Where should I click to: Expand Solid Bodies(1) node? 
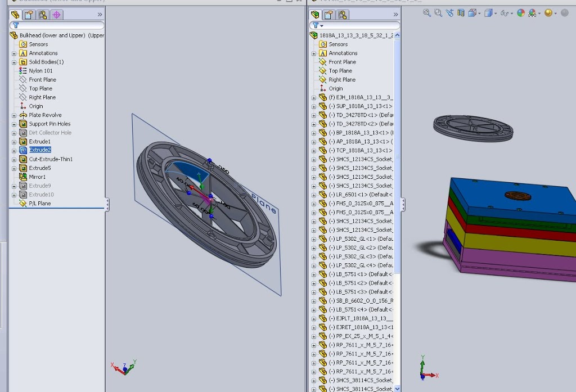point(14,62)
